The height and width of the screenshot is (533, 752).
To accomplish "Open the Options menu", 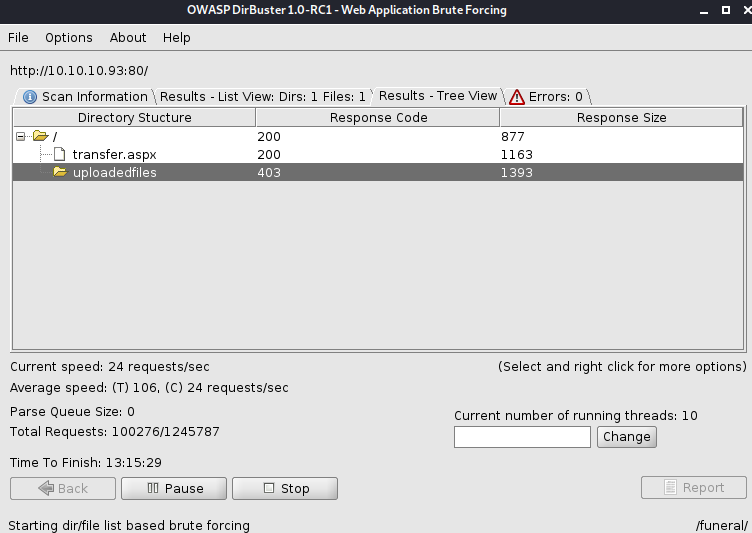I will (x=68, y=37).
